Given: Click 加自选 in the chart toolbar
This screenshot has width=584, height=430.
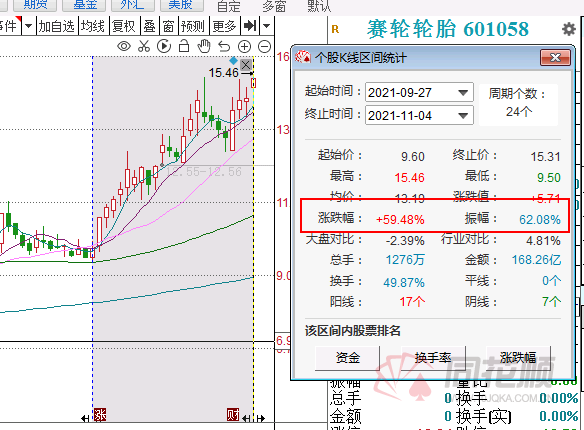Looking at the screenshot, I should [57, 26].
